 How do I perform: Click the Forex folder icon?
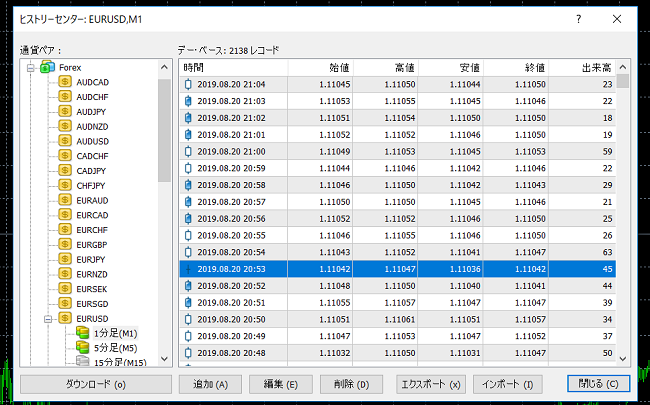46,67
